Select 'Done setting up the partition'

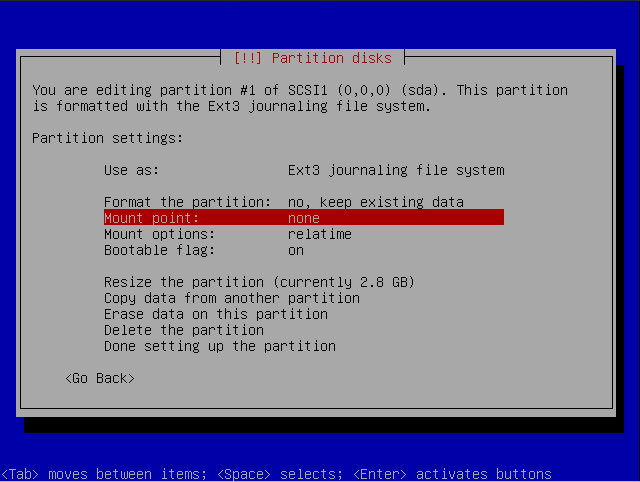(x=219, y=346)
